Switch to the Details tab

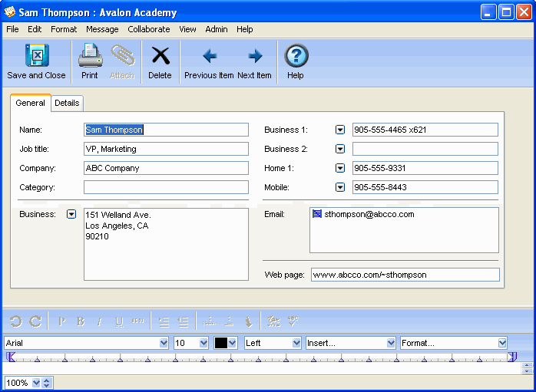[x=67, y=103]
